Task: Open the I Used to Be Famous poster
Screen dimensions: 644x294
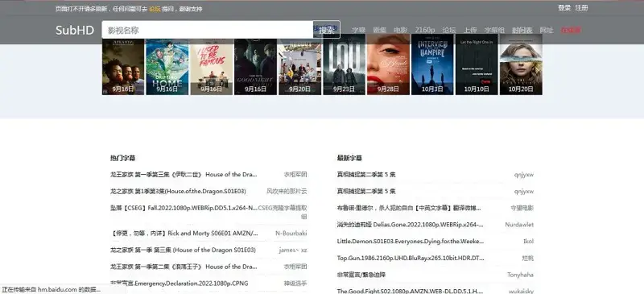Action: 212,67
